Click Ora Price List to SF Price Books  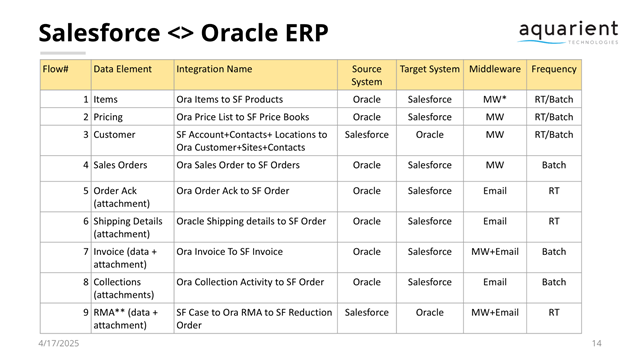(242, 117)
